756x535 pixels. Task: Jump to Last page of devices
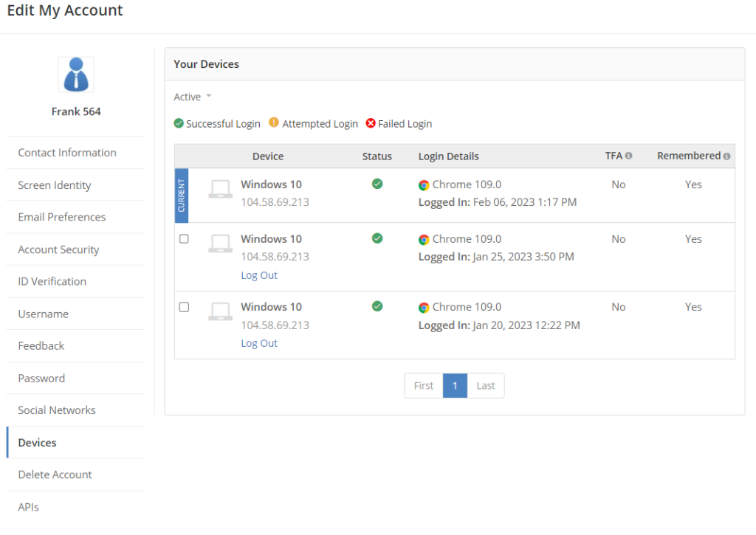click(x=486, y=386)
